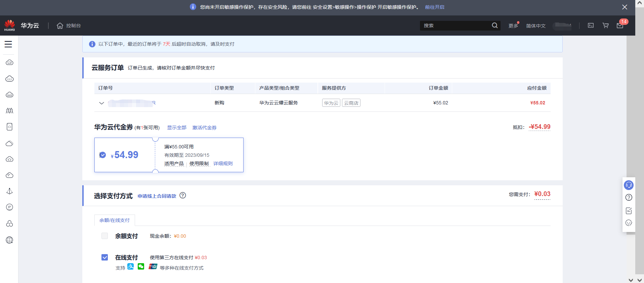Click the 有效期至 2023/09/15 text
This screenshot has height=283, width=644.
click(186, 155)
